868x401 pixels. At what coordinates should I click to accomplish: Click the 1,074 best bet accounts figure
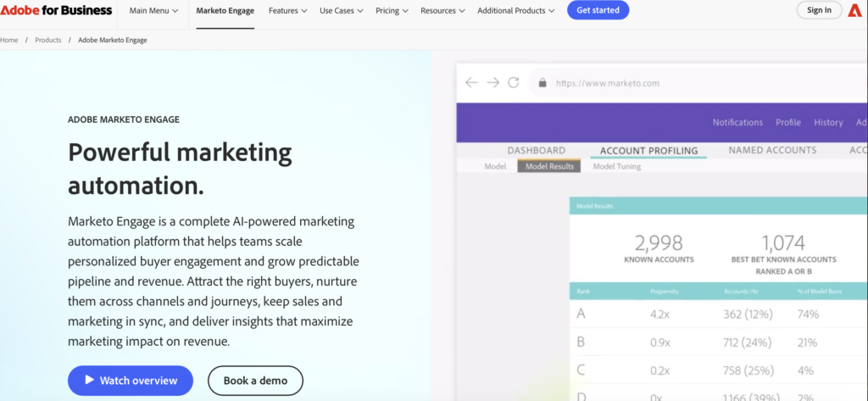[x=783, y=243]
